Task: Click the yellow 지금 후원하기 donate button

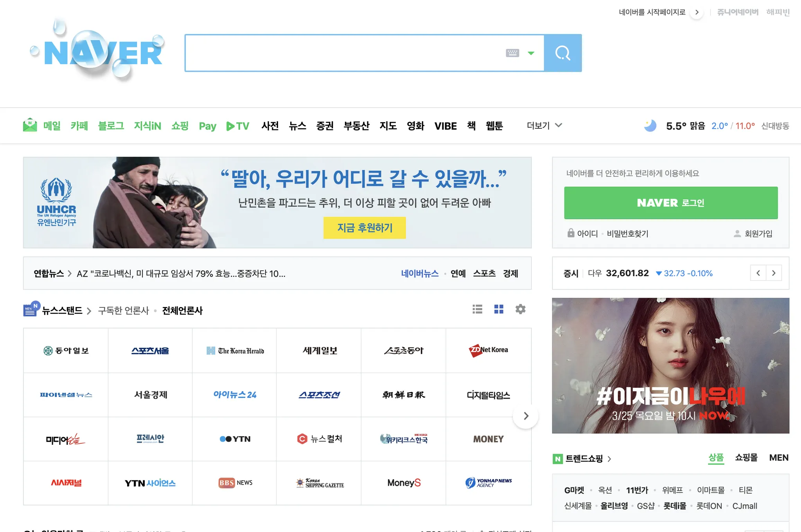Action: pos(365,228)
